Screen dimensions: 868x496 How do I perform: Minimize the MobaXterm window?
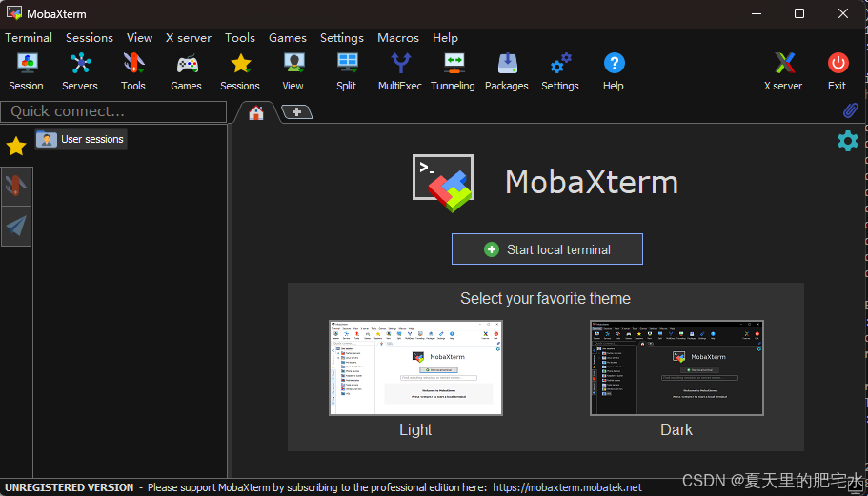[757, 13]
